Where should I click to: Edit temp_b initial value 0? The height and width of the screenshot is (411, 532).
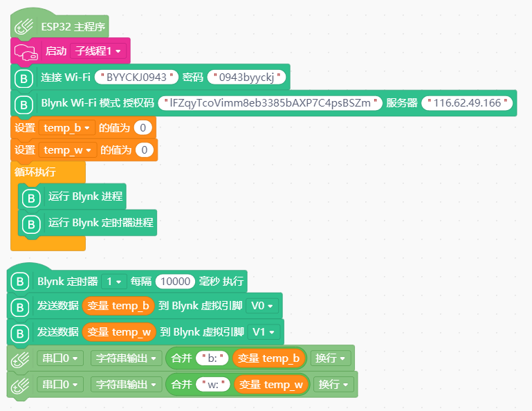pos(143,128)
